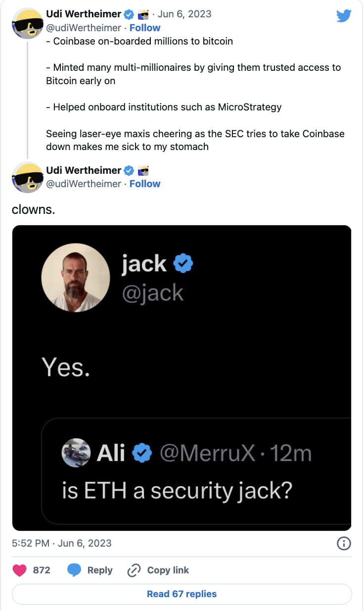
Task: Open the tweet info circle icon
Action: [x=344, y=543]
